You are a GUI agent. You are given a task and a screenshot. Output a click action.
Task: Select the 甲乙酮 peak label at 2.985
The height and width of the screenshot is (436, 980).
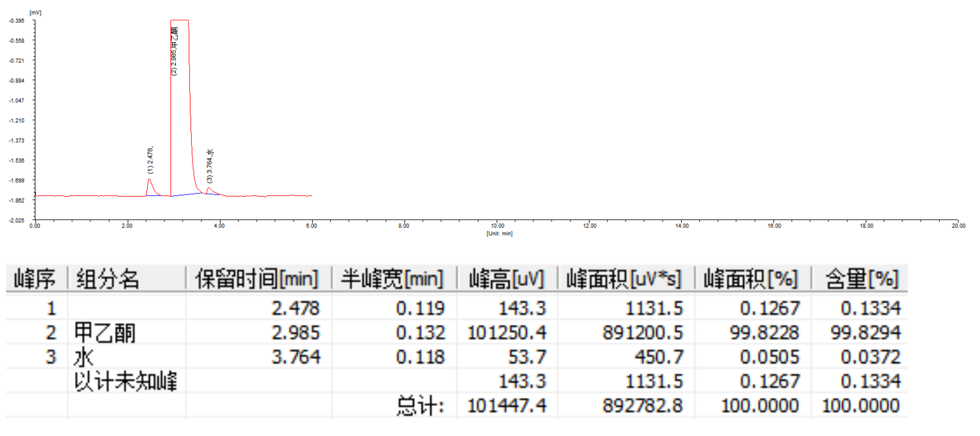[174, 50]
